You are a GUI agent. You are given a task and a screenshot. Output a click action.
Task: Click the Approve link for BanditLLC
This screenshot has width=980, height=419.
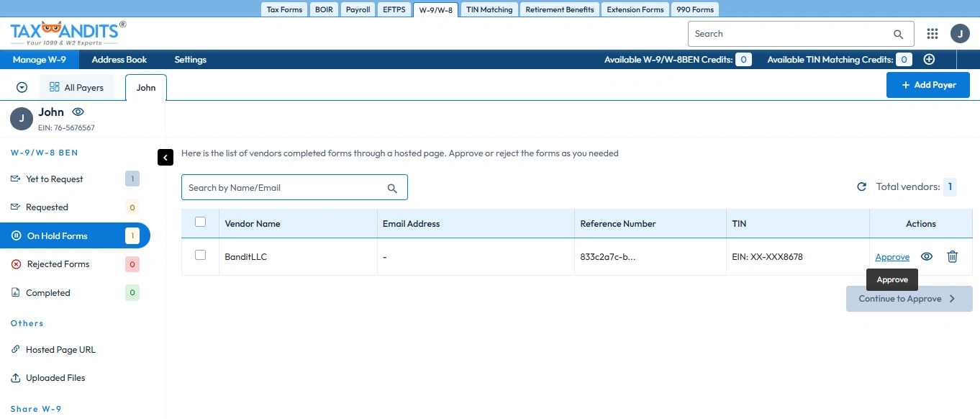coord(892,257)
